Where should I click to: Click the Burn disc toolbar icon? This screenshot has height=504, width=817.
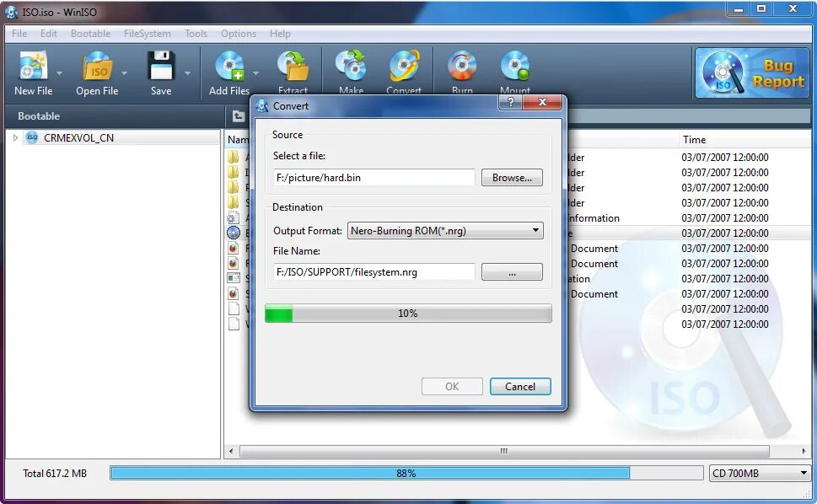pyautogui.click(x=462, y=66)
